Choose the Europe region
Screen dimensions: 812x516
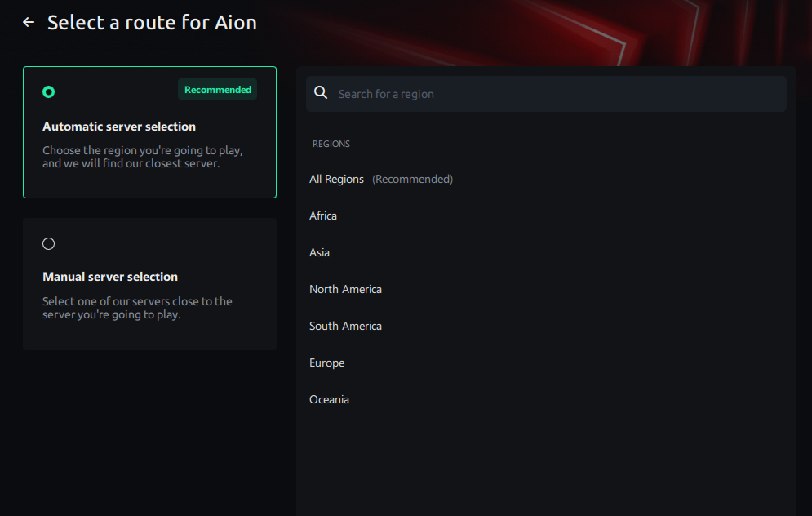click(326, 363)
